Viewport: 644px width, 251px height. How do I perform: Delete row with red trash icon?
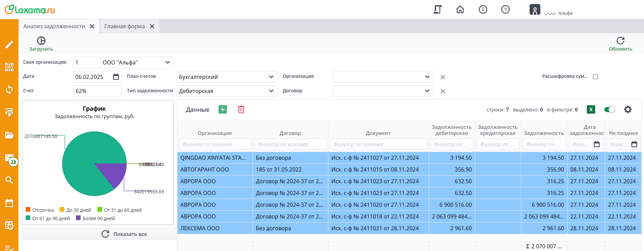point(241,109)
